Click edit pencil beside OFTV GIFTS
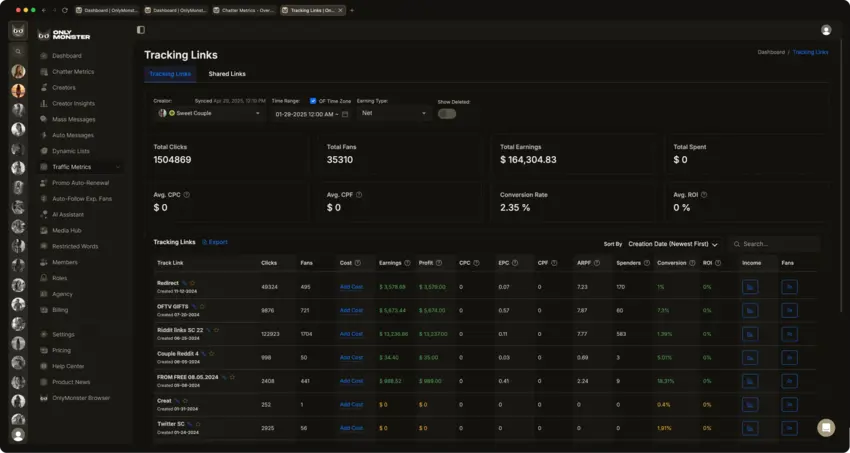The image size is (850, 453). point(194,307)
